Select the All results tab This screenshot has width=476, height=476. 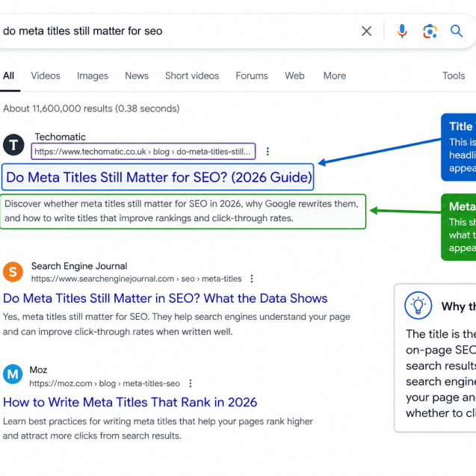(x=8, y=75)
